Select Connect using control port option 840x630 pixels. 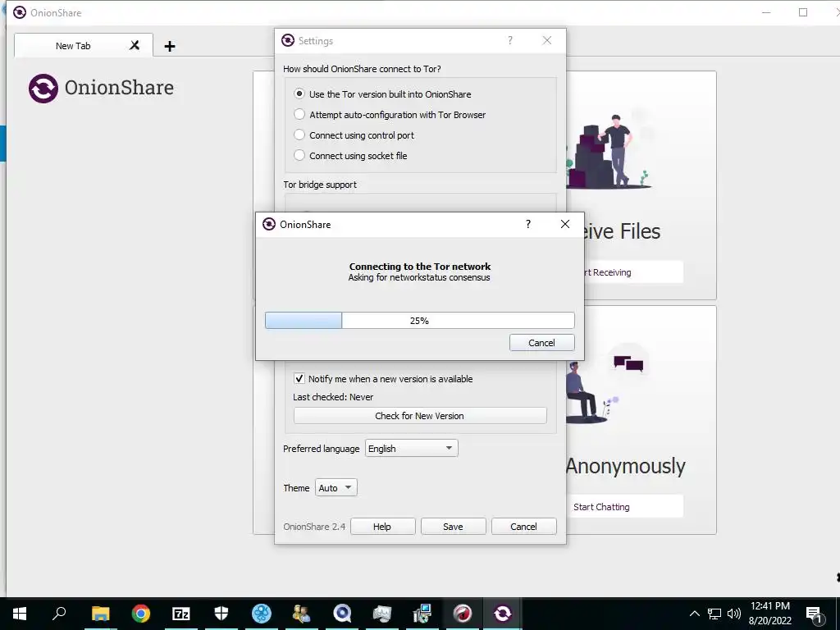[x=354, y=135]
